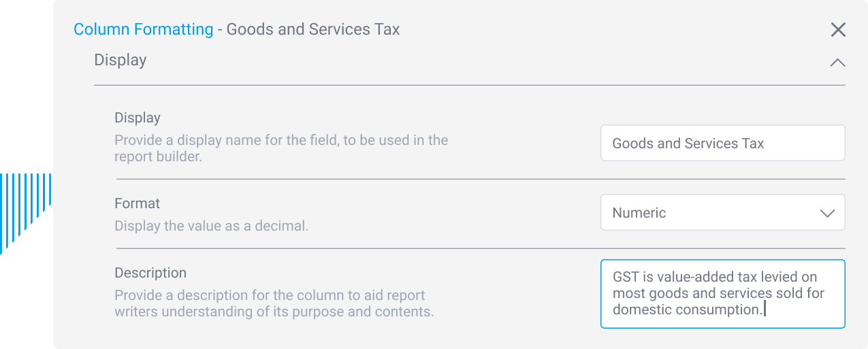The width and height of the screenshot is (868, 349).
Task: Click the Display name input field
Action: 722,144
